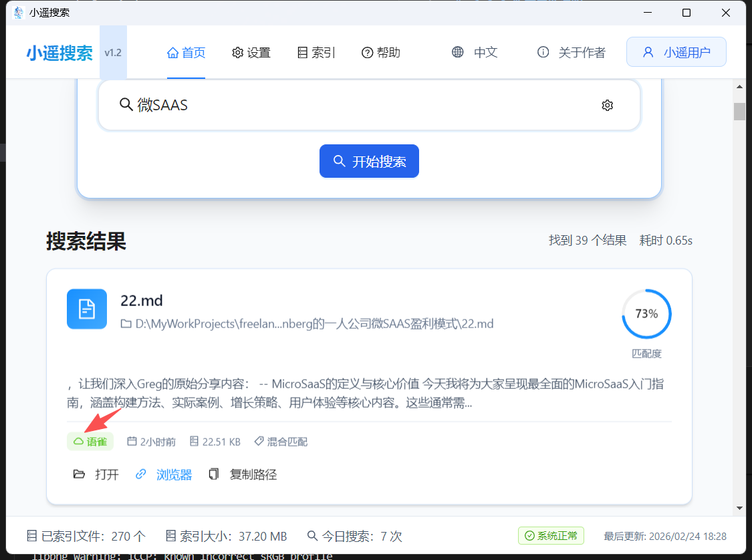The height and width of the screenshot is (560, 752).
Task: Click the 系统正常 status badge
Action: tap(551, 535)
